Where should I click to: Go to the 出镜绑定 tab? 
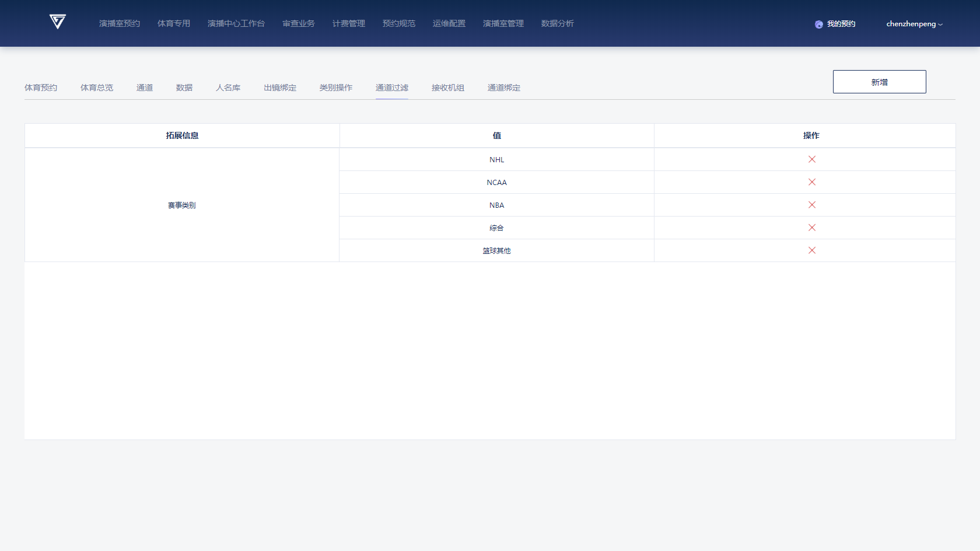click(x=280, y=88)
